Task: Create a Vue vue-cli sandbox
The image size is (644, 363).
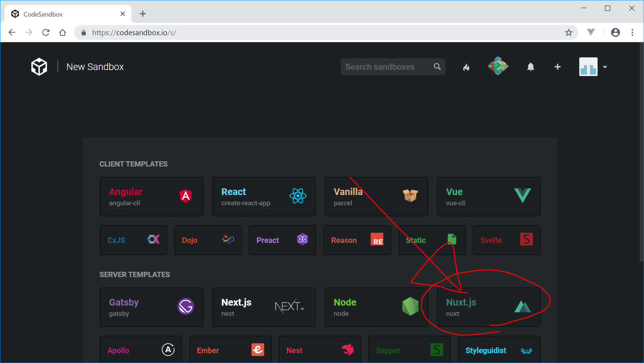Action: point(488,196)
